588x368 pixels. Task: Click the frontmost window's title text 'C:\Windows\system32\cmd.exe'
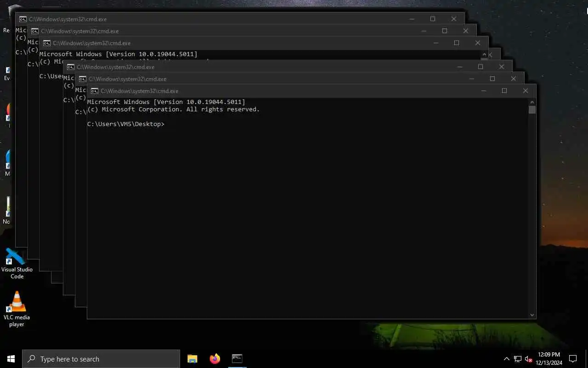click(139, 91)
